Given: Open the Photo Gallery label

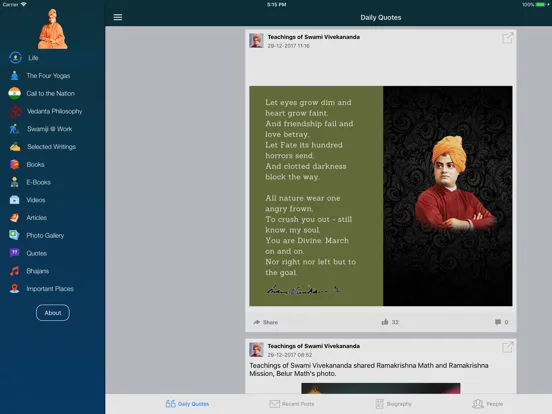Looking at the screenshot, I should click(x=45, y=236).
